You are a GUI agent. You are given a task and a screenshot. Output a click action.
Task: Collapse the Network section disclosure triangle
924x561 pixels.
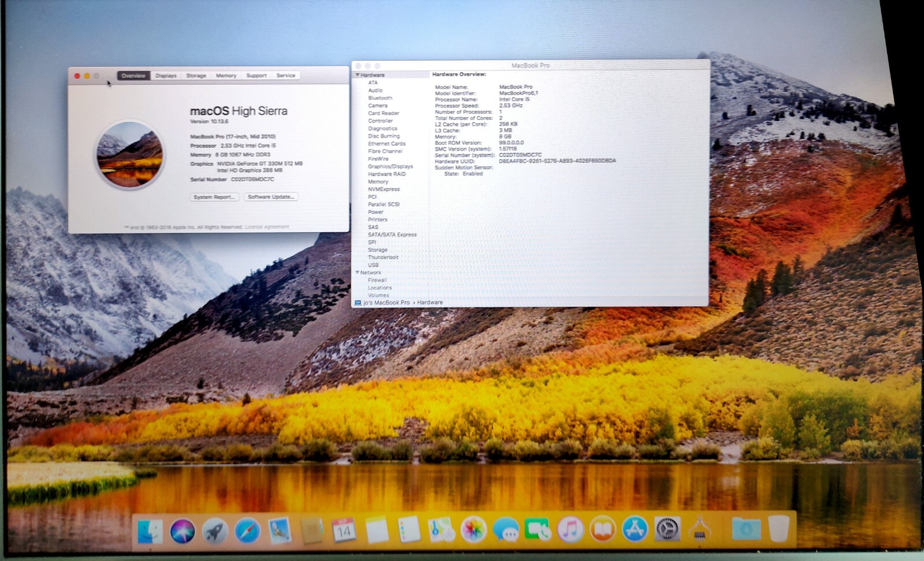pyautogui.click(x=357, y=272)
